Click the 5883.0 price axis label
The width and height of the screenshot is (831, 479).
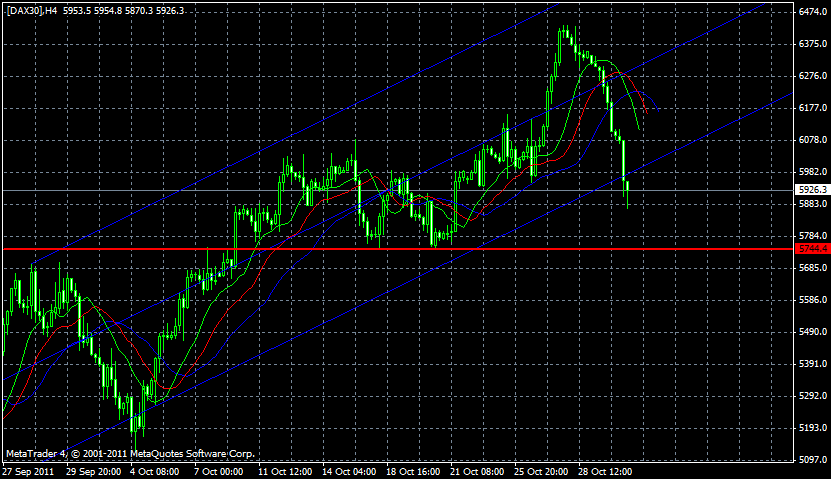[x=813, y=203]
